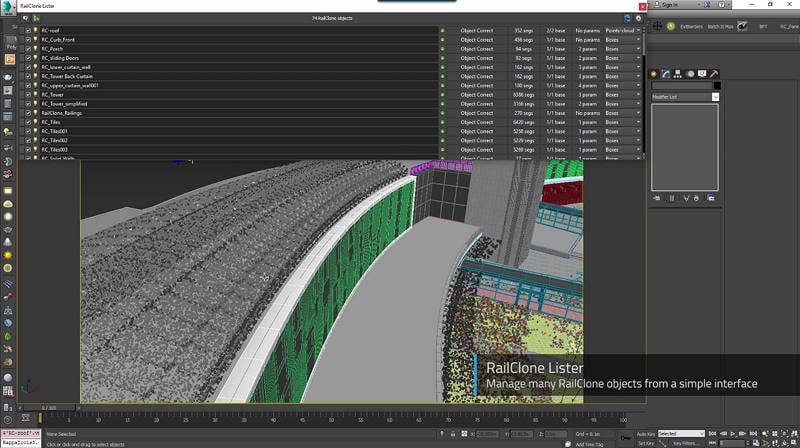The image size is (800, 448).
Task: Click Go to End playback button
Action: pos(753,434)
